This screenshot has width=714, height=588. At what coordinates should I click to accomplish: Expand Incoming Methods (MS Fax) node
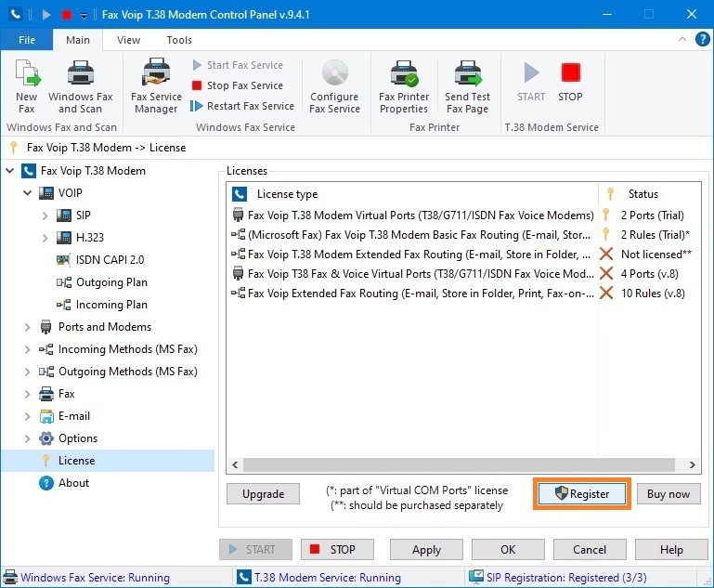[x=27, y=349]
